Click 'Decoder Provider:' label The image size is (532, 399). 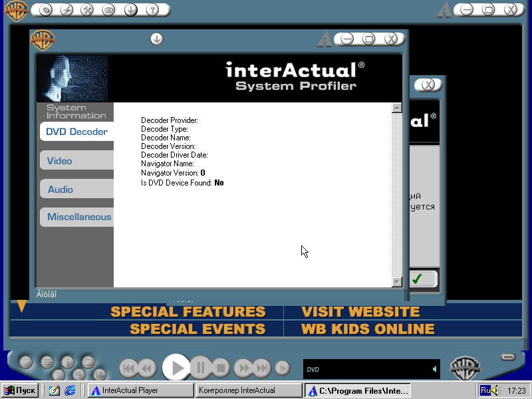(170, 120)
